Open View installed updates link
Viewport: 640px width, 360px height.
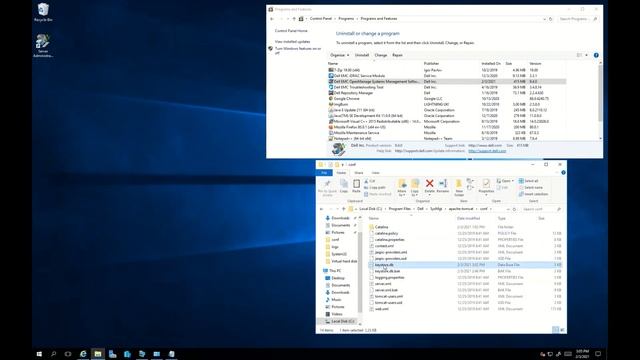[292, 42]
